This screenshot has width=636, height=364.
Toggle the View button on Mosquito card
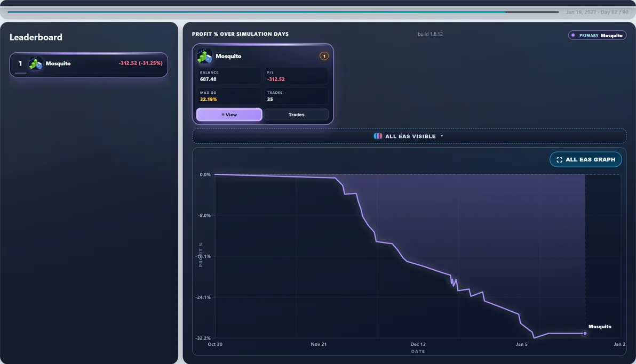(229, 115)
